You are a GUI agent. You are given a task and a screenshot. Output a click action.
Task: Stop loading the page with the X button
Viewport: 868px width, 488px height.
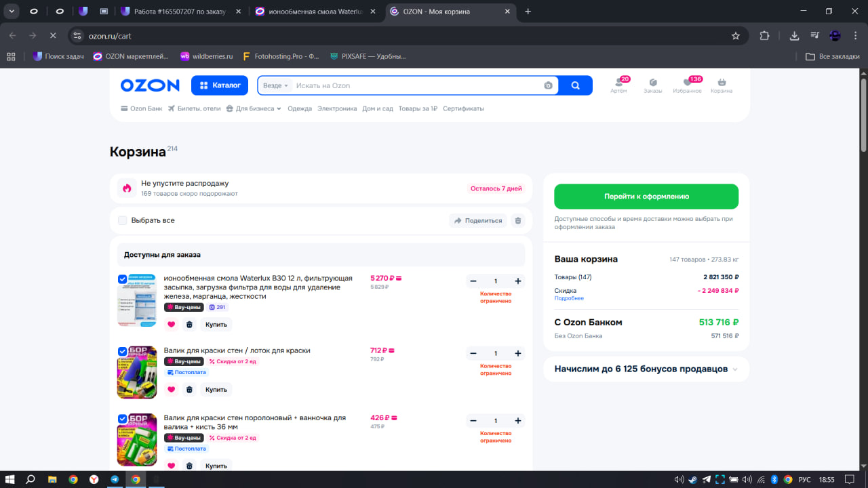pyautogui.click(x=52, y=36)
